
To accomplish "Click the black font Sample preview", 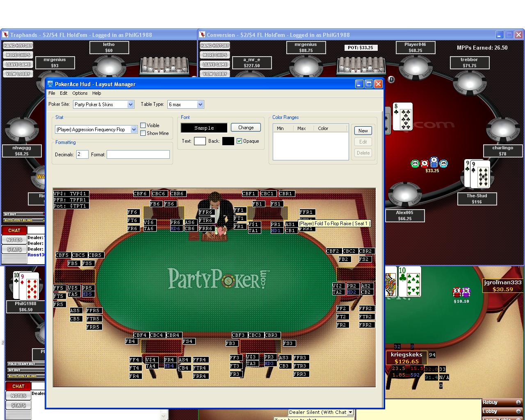I will click(x=204, y=128).
